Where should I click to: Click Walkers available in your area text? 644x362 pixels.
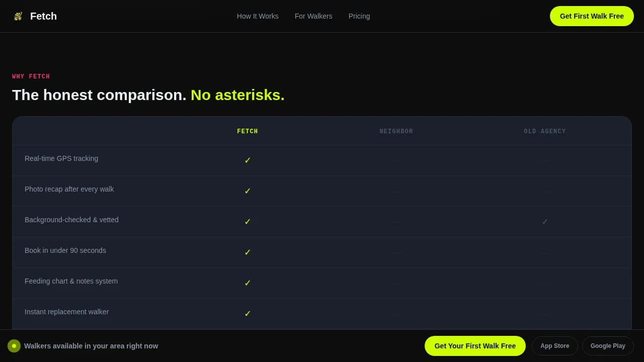[91, 346]
